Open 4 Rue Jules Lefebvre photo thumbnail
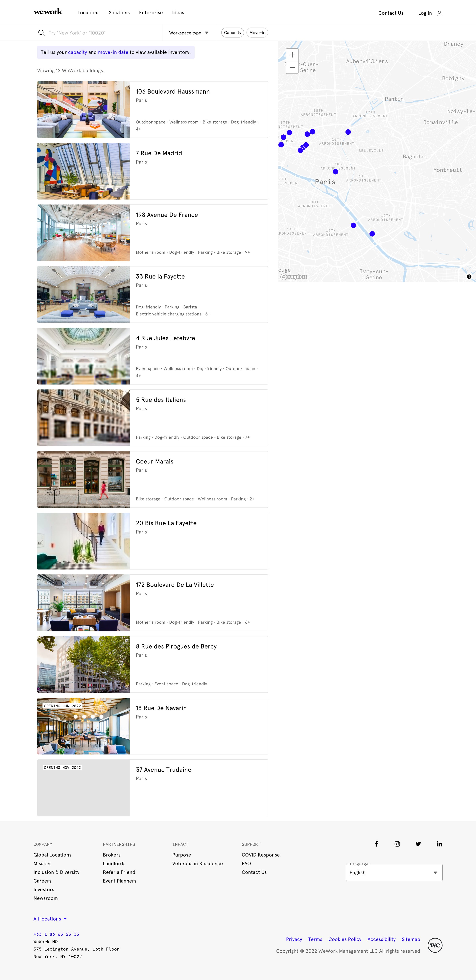The width and height of the screenshot is (476, 980). click(x=83, y=356)
